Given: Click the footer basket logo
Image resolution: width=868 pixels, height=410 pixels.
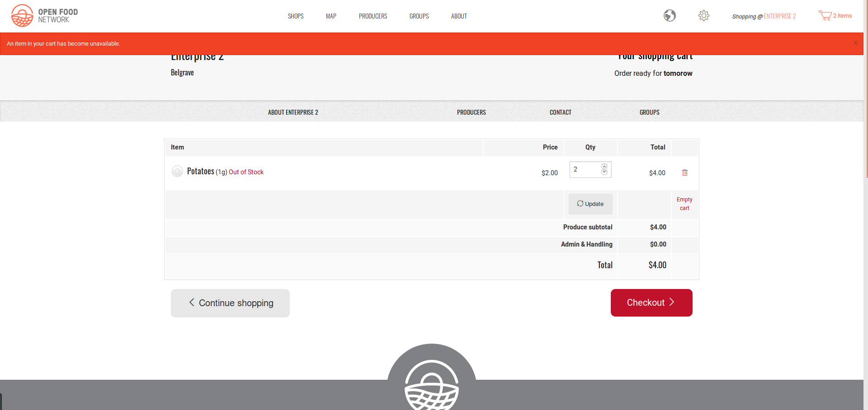Looking at the screenshot, I should [x=432, y=384].
